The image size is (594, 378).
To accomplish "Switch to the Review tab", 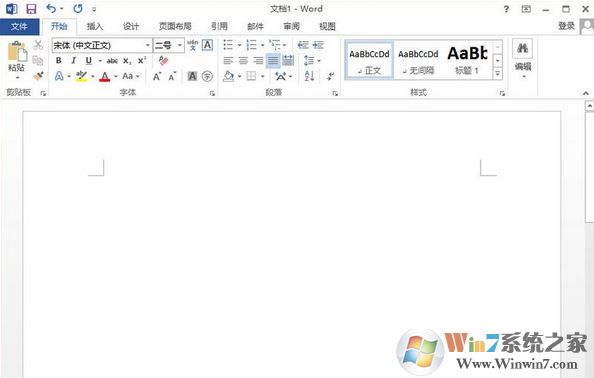I will [x=291, y=26].
